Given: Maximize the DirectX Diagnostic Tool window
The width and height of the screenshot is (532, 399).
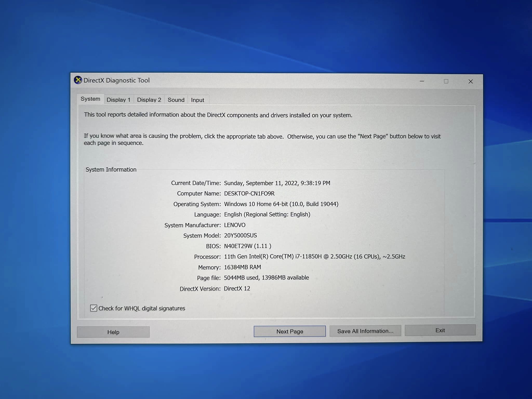Looking at the screenshot, I should point(446,81).
